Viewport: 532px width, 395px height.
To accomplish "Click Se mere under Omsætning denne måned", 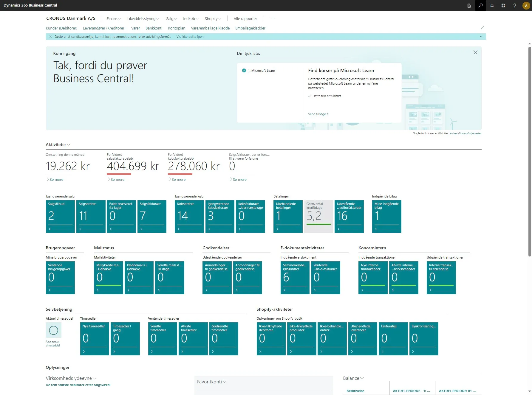I will click(55, 179).
